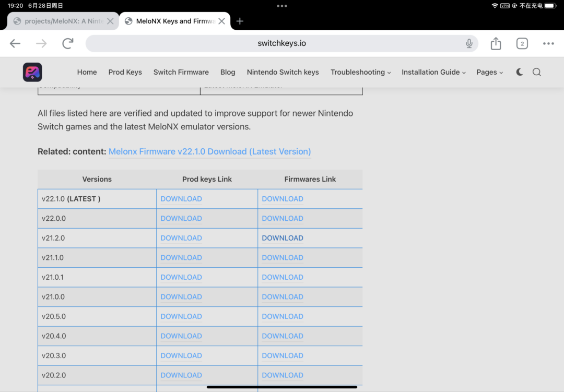Download firmware for v20.2.0

pos(283,375)
